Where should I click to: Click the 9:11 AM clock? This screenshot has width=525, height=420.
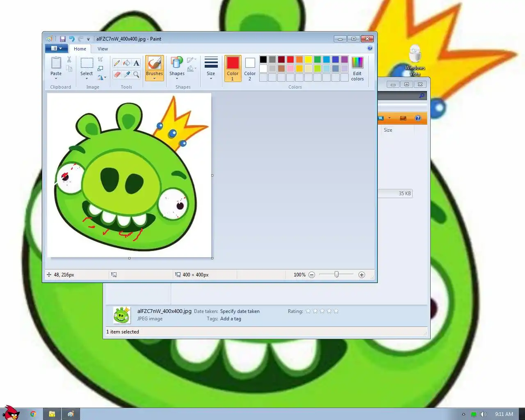[504, 414]
